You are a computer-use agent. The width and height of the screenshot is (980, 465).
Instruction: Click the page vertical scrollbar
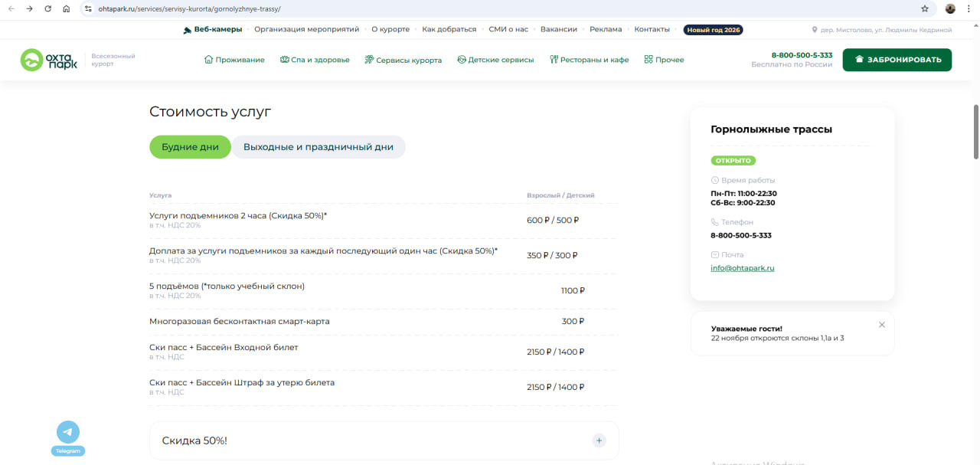(975, 132)
